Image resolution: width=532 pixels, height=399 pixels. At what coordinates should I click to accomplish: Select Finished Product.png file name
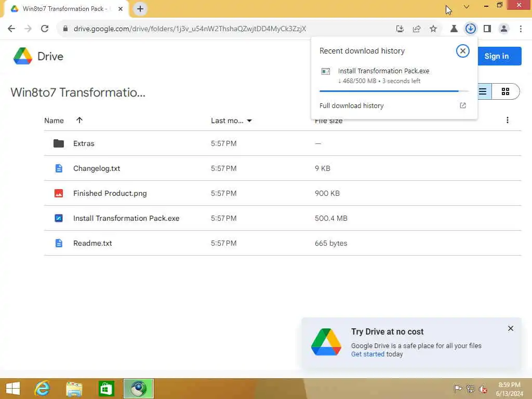click(110, 193)
